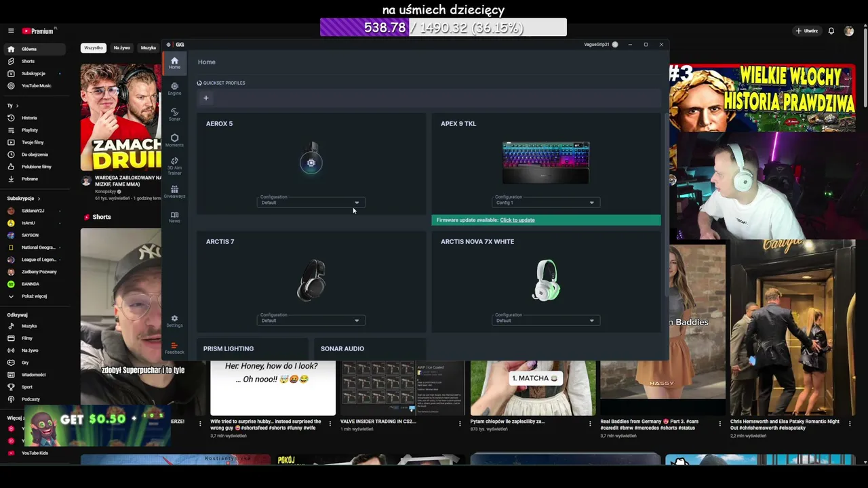The width and height of the screenshot is (868, 488).
Task: Open the YouTube hamburger menu
Action: pyautogui.click(x=11, y=31)
